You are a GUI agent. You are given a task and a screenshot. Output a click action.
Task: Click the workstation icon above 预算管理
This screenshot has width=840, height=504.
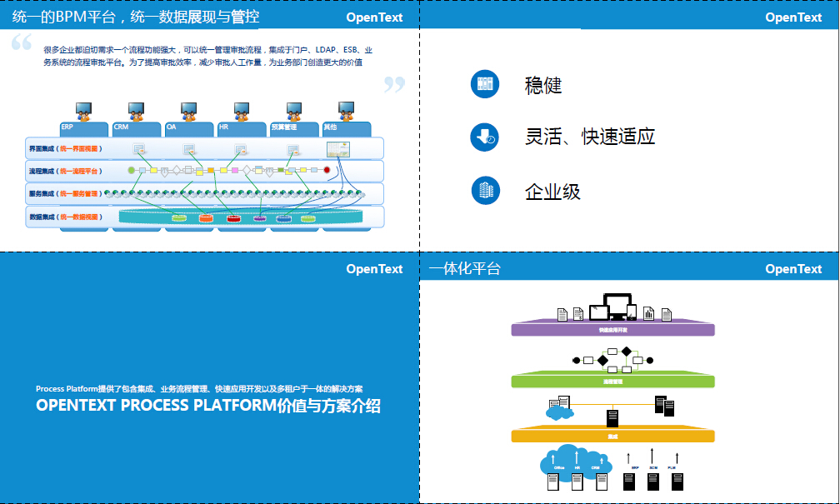tap(293, 112)
